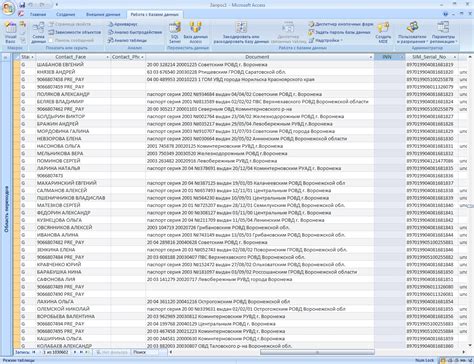This screenshot has height=364, width=474.
Task: Click the Document column header
Action: pos(257,57)
